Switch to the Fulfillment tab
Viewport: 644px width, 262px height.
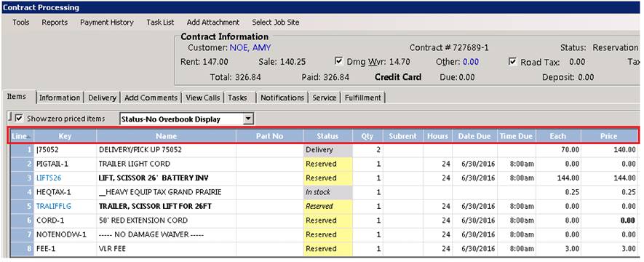point(363,98)
